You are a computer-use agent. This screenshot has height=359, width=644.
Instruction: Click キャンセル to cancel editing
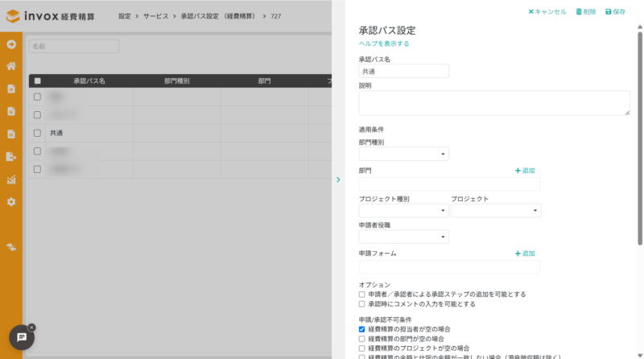click(x=547, y=12)
